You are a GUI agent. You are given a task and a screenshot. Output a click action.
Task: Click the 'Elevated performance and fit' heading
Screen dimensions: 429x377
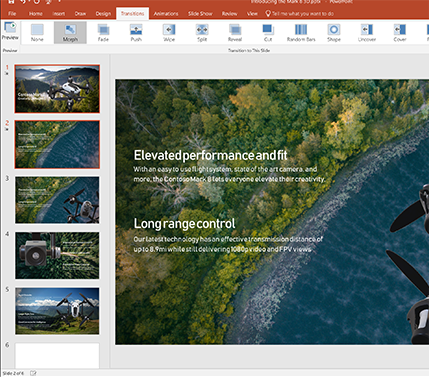[x=210, y=155]
